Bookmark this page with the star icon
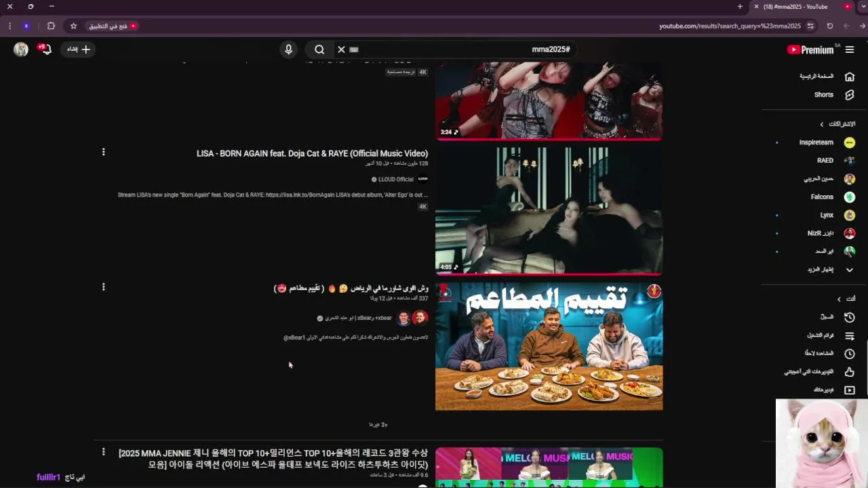The width and height of the screenshot is (868, 488). click(x=73, y=26)
